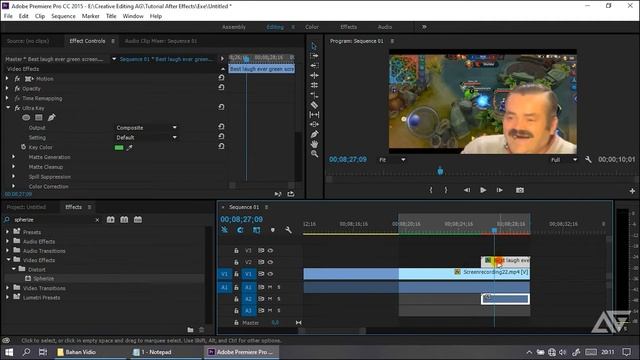The width and height of the screenshot is (640, 360).
Task: Toggle V3 track output eye
Action: point(270,251)
